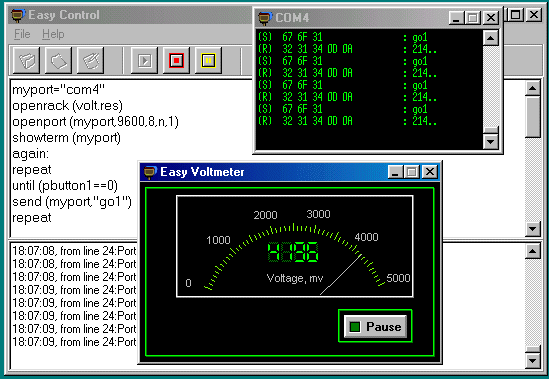Minimize the Easy Voltmeter window
The image size is (549, 379).
pos(395,172)
